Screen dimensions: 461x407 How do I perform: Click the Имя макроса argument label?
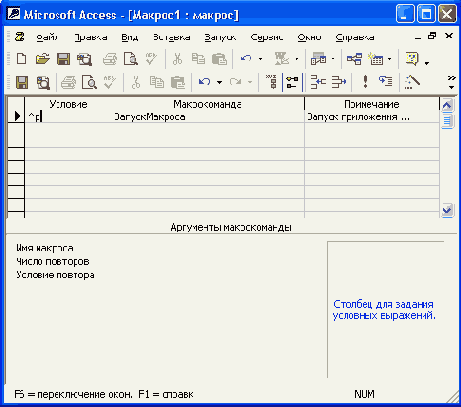tap(45, 248)
